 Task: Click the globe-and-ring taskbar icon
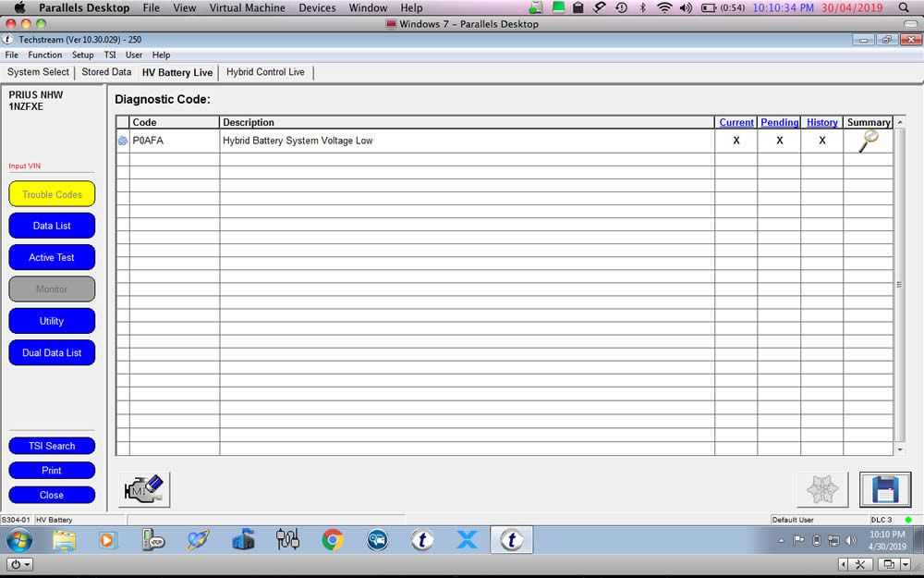click(x=198, y=540)
